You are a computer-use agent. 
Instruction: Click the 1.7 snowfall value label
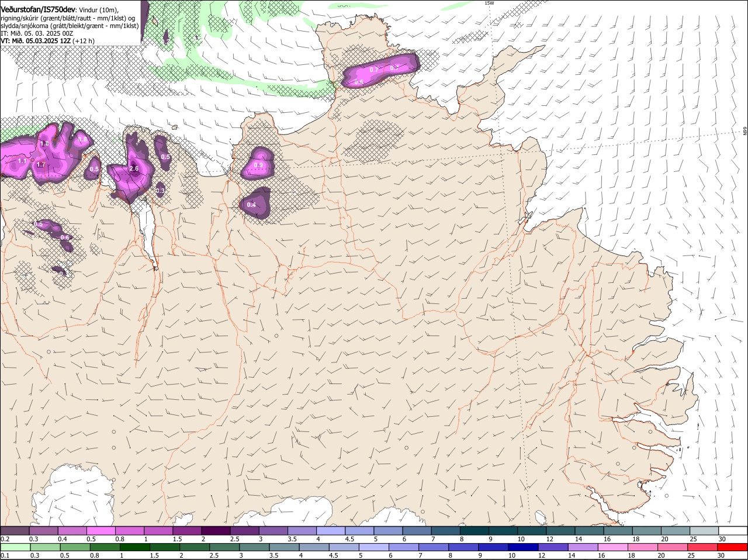[41, 165]
